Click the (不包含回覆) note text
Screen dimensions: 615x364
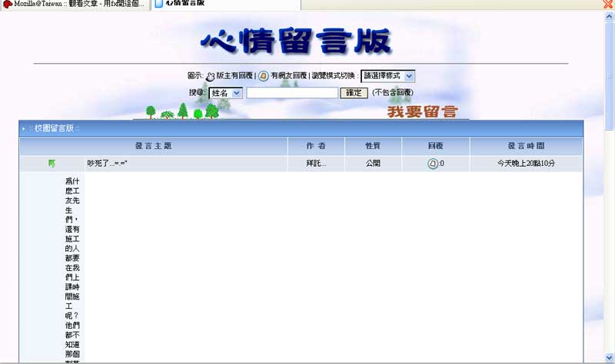coord(393,92)
